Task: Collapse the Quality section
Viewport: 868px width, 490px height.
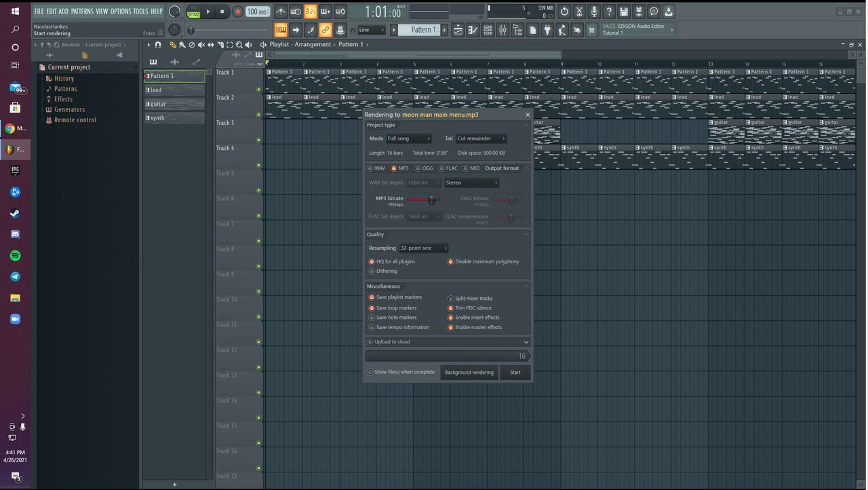Action: click(526, 234)
